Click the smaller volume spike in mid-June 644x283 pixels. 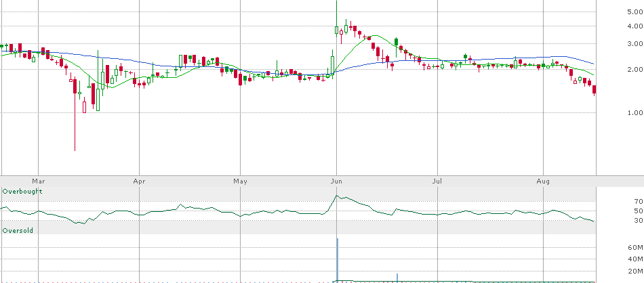(397, 278)
